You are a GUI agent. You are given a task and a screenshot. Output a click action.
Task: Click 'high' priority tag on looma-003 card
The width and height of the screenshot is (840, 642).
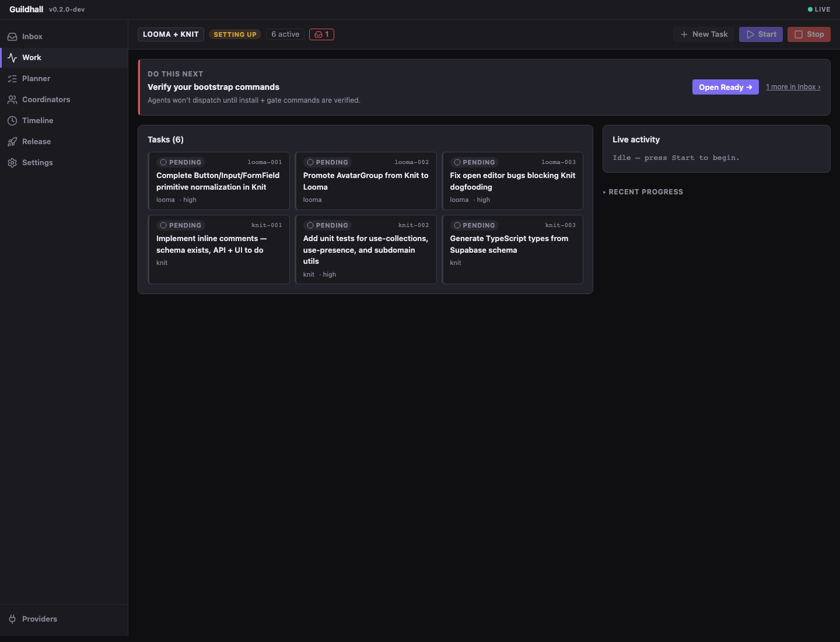click(484, 200)
